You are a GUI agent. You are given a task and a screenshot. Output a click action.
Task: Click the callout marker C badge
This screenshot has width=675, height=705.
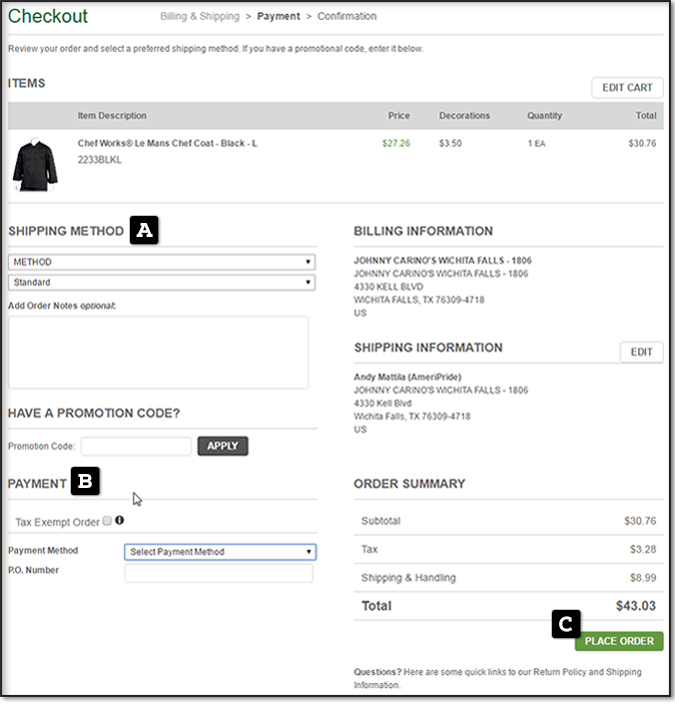[565, 625]
